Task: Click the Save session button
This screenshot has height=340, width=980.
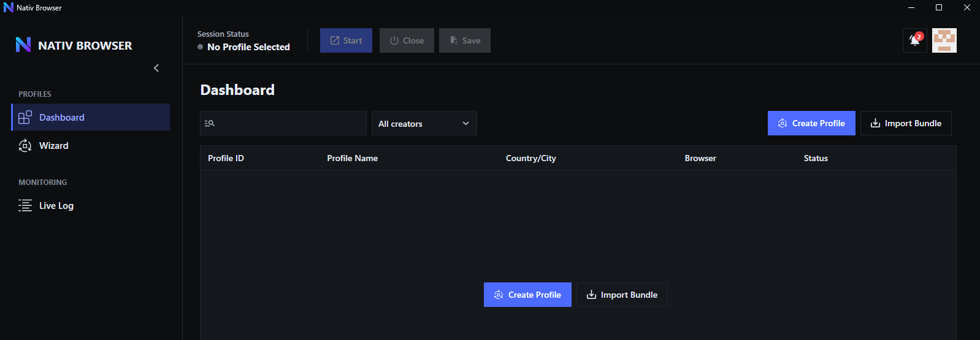Action: [465, 40]
